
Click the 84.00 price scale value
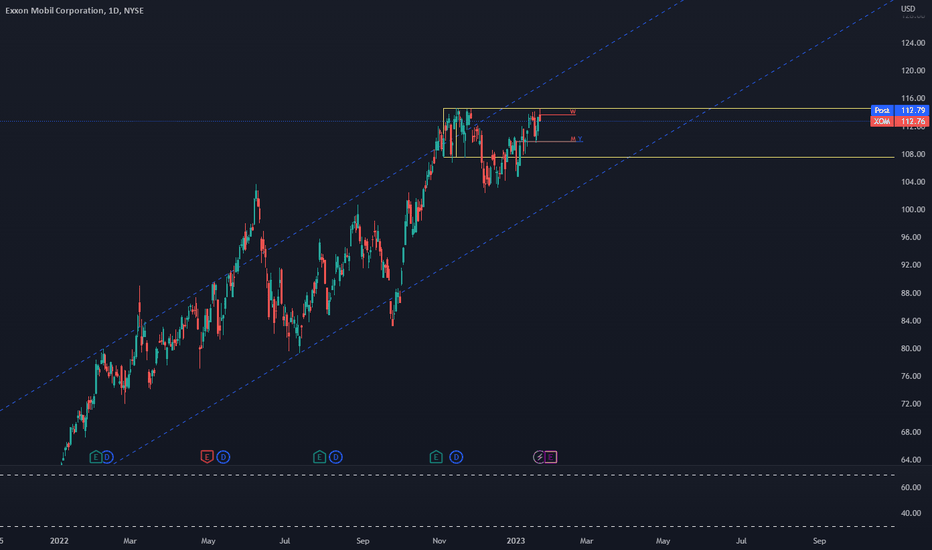913,320
